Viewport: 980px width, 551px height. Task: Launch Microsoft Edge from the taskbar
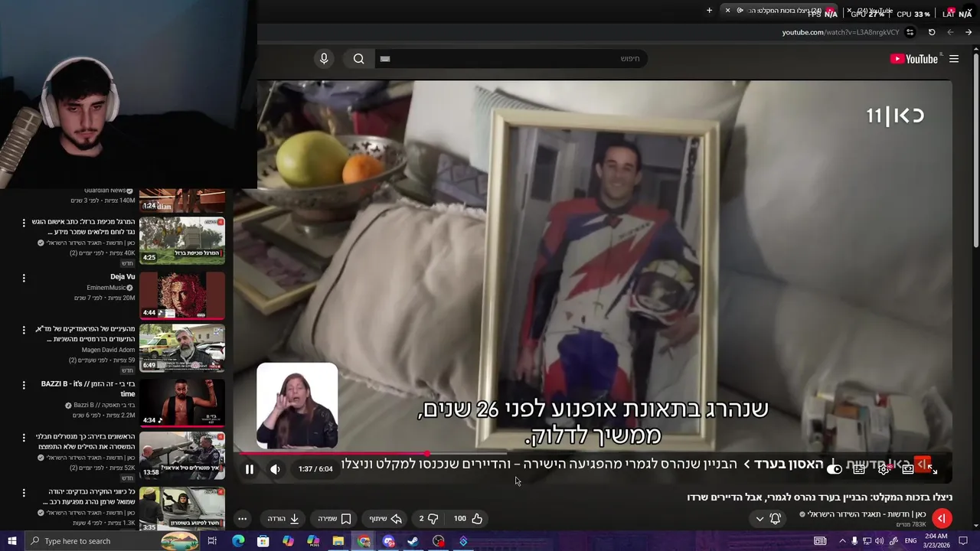coord(238,541)
